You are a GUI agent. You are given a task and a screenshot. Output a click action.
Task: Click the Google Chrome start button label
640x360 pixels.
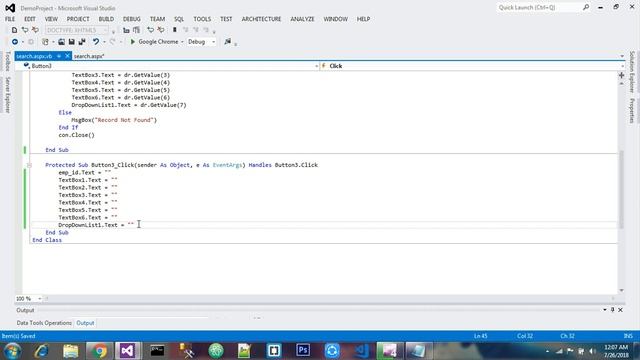[x=158, y=42]
